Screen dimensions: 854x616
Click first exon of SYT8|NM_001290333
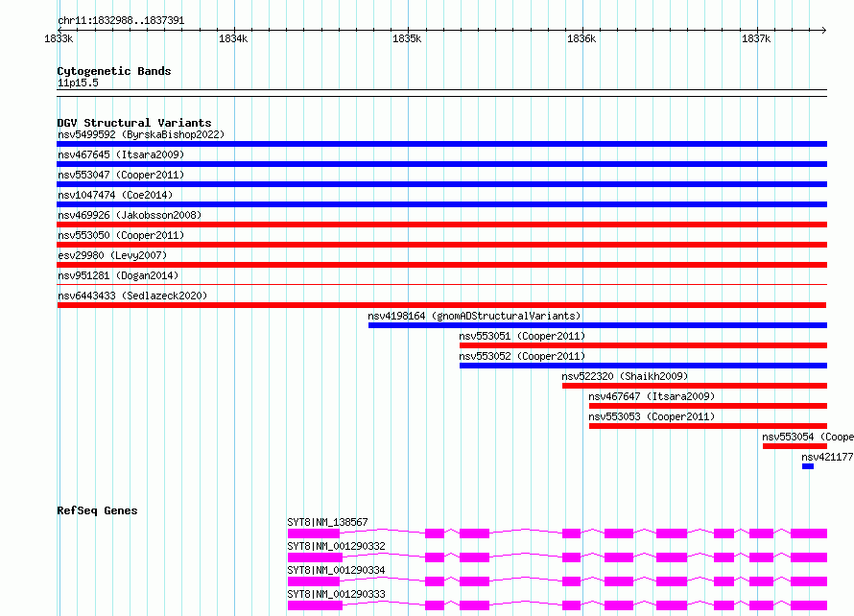click(315, 605)
